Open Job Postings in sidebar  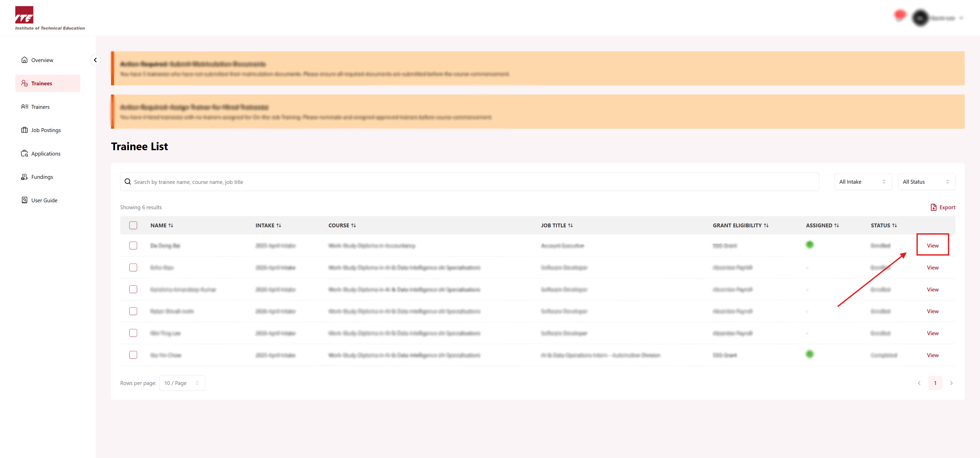point(46,130)
